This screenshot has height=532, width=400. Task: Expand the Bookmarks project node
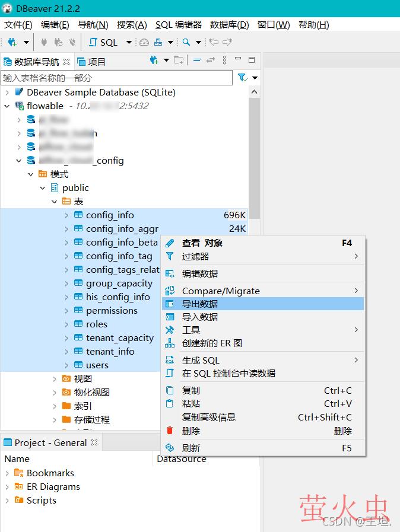tap(7, 473)
